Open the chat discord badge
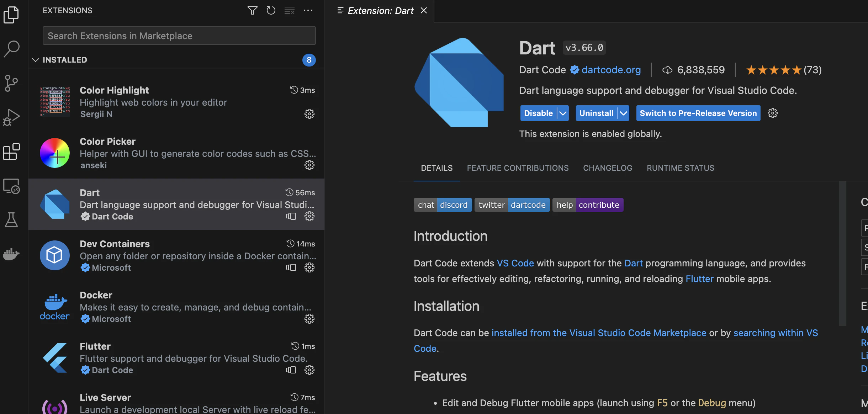The image size is (868, 414). click(x=443, y=205)
